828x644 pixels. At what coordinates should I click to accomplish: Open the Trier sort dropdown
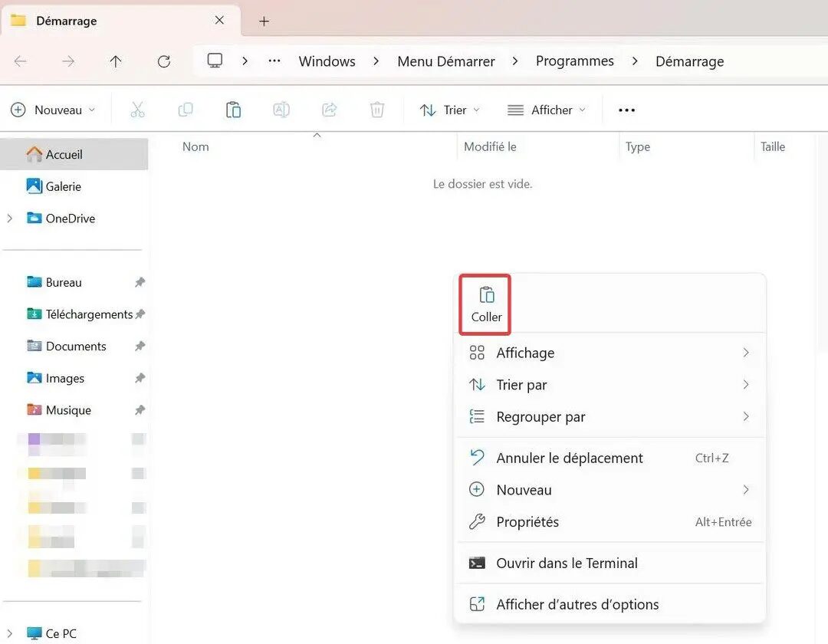(x=450, y=110)
